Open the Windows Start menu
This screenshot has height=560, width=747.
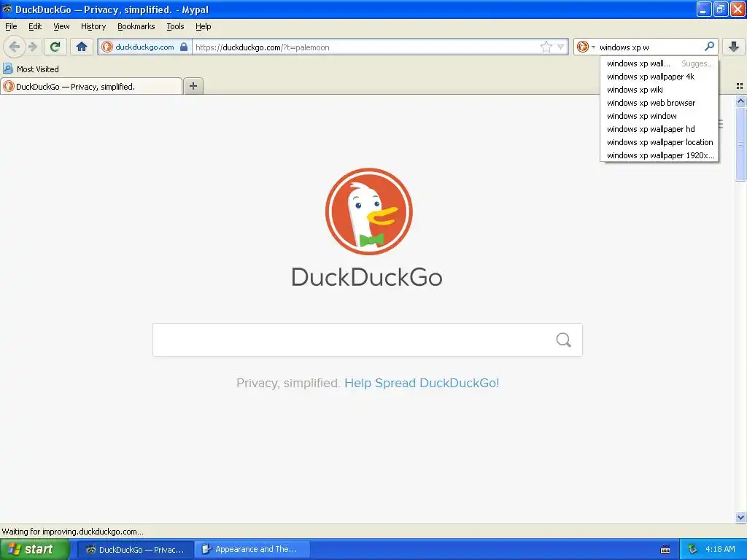(x=34, y=549)
